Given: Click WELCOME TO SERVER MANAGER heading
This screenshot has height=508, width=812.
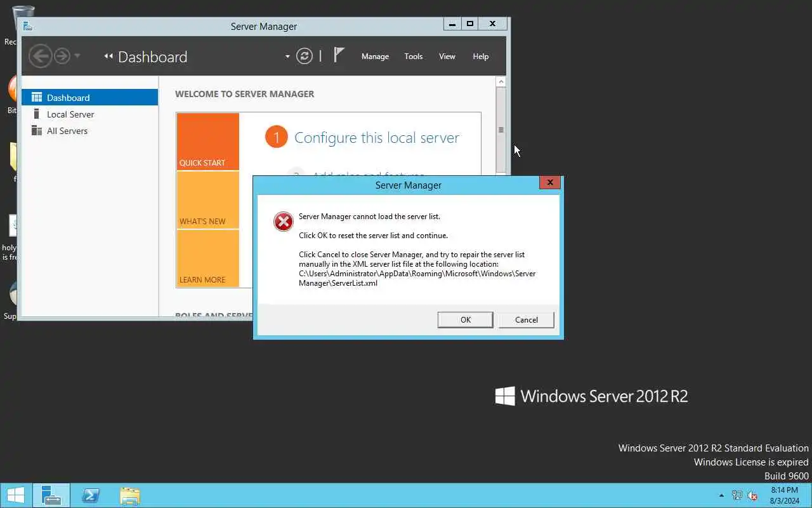Looking at the screenshot, I should (245, 94).
